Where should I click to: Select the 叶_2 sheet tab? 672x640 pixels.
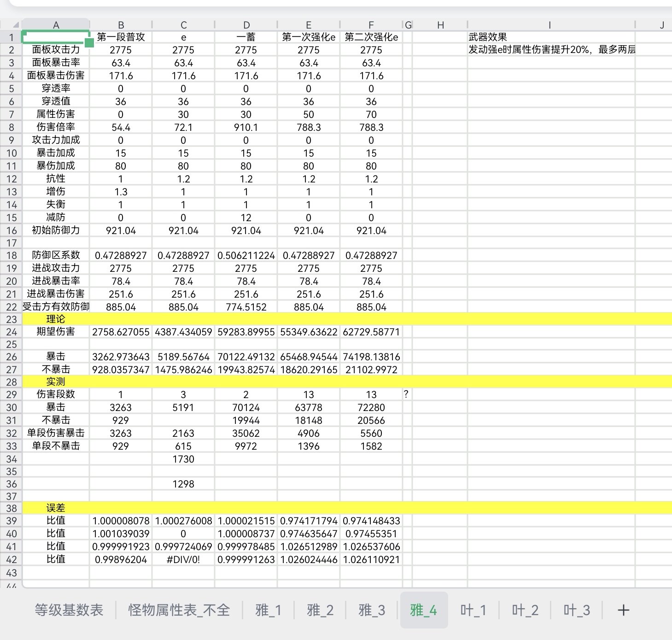[525, 611]
